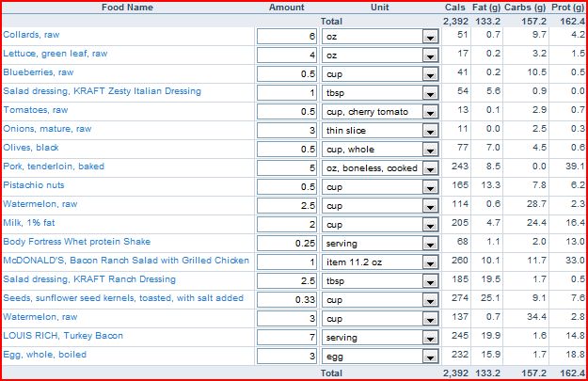Select the Amount column header

[287, 8]
